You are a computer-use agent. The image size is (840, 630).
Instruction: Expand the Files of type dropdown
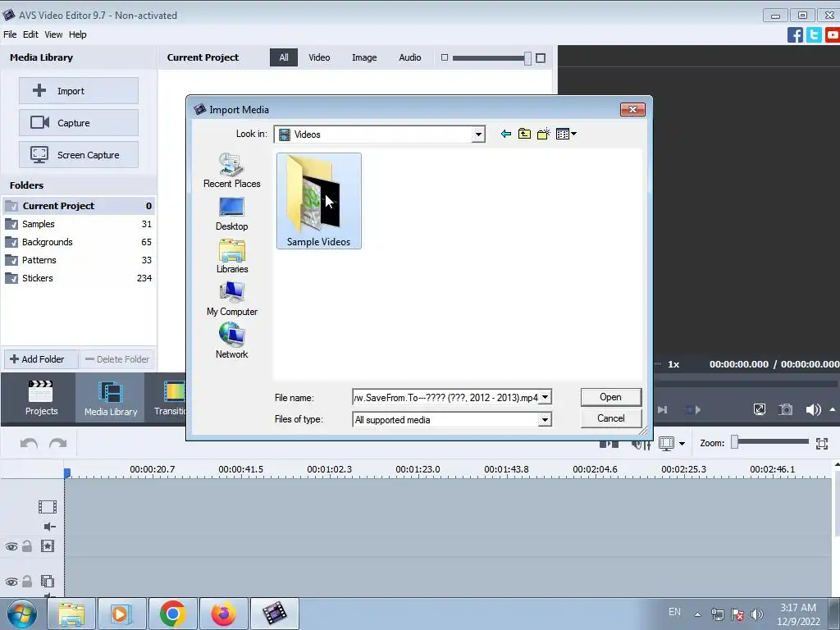pyautogui.click(x=545, y=419)
